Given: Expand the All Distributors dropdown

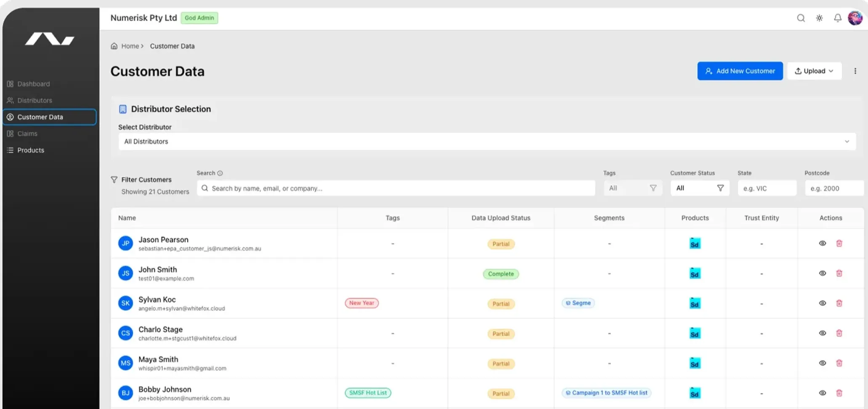Looking at the screenshot, I should (x=487, y=142).
